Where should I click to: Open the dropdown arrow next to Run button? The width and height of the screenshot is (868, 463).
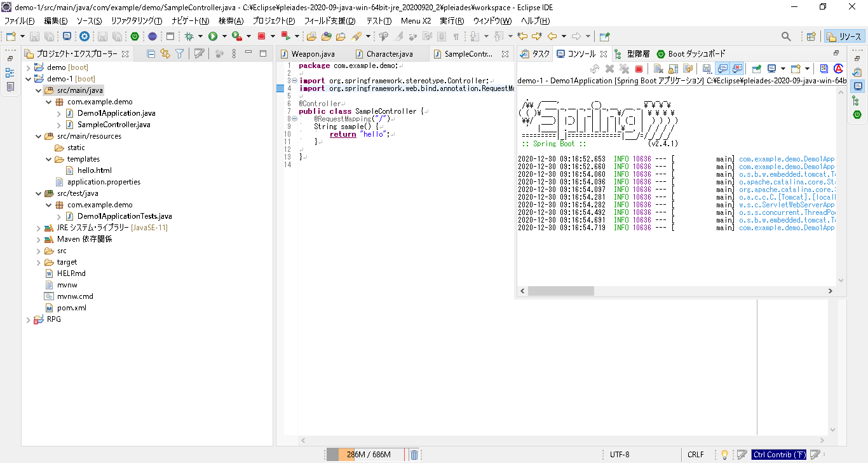(x=224, y=37)
